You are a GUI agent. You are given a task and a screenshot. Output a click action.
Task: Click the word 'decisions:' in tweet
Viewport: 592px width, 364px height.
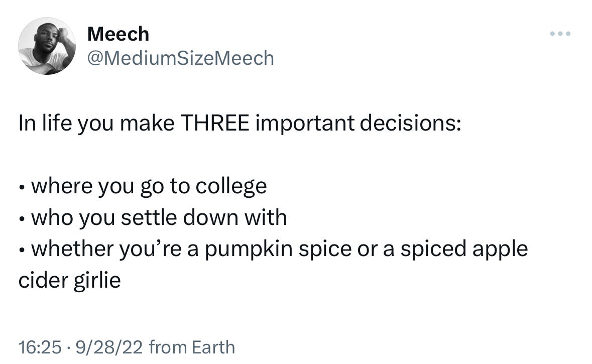(x=410, y=123)
